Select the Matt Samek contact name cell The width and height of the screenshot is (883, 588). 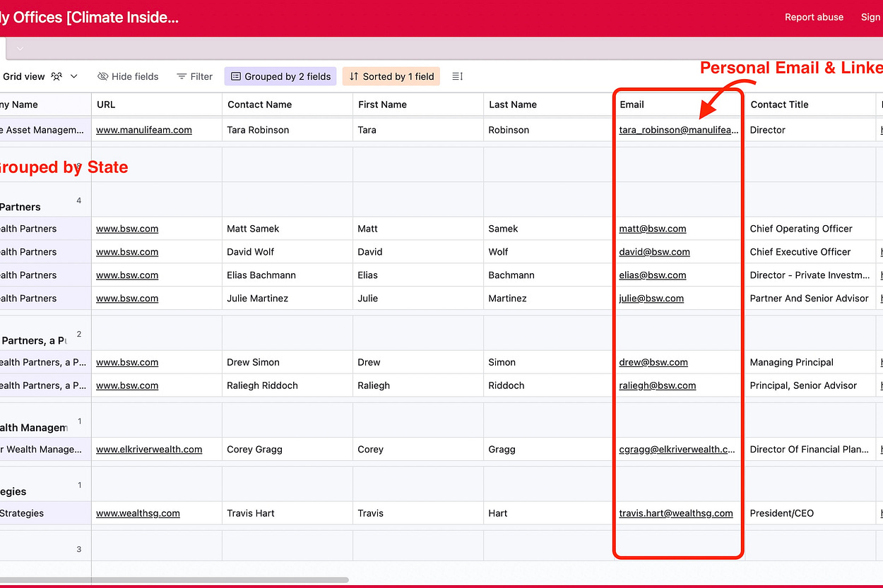(x=288, y=229)
